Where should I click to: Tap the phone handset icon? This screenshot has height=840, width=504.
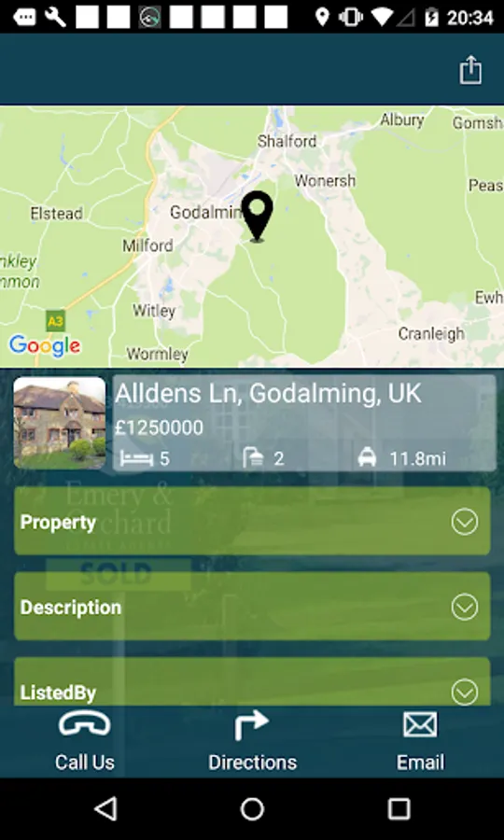(x=85, y=724)
